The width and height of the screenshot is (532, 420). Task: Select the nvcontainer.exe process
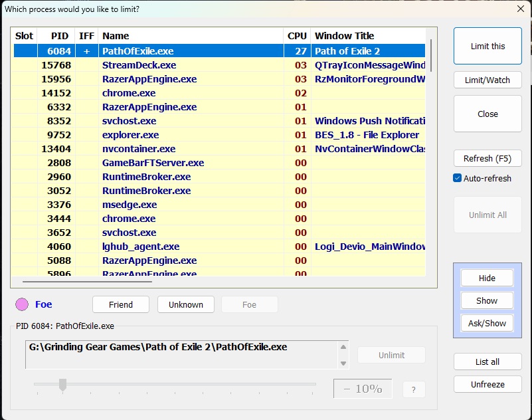219,148
